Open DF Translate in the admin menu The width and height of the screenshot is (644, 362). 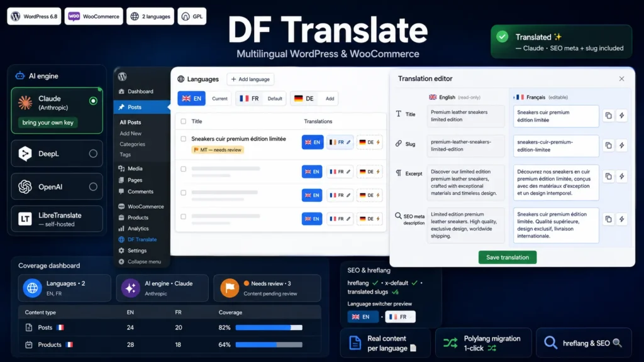click(x=142, y=239)
